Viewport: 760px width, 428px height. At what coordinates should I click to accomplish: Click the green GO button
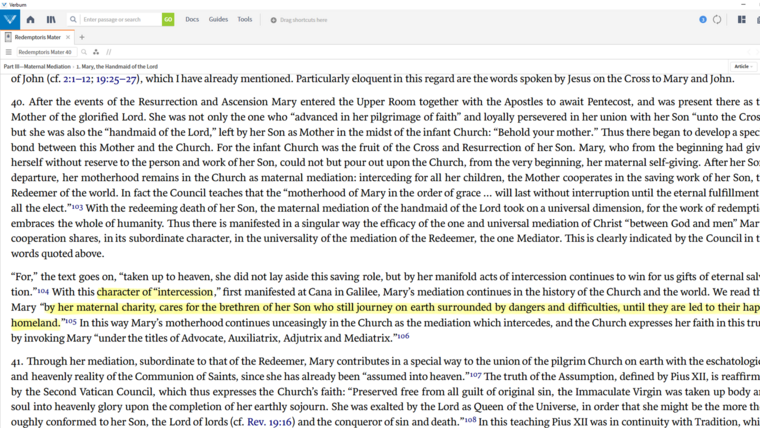[168, 20]
